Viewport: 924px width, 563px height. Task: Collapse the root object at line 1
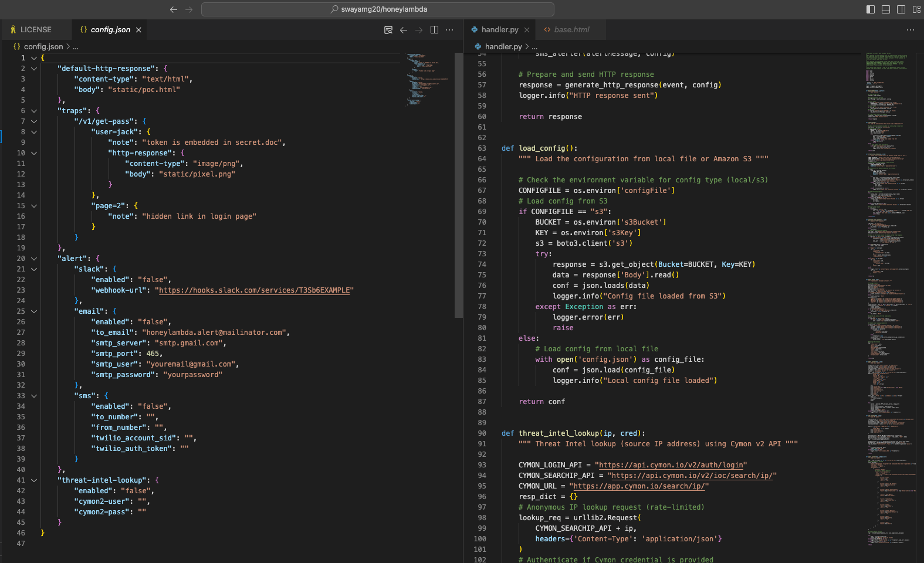point(34,58)
